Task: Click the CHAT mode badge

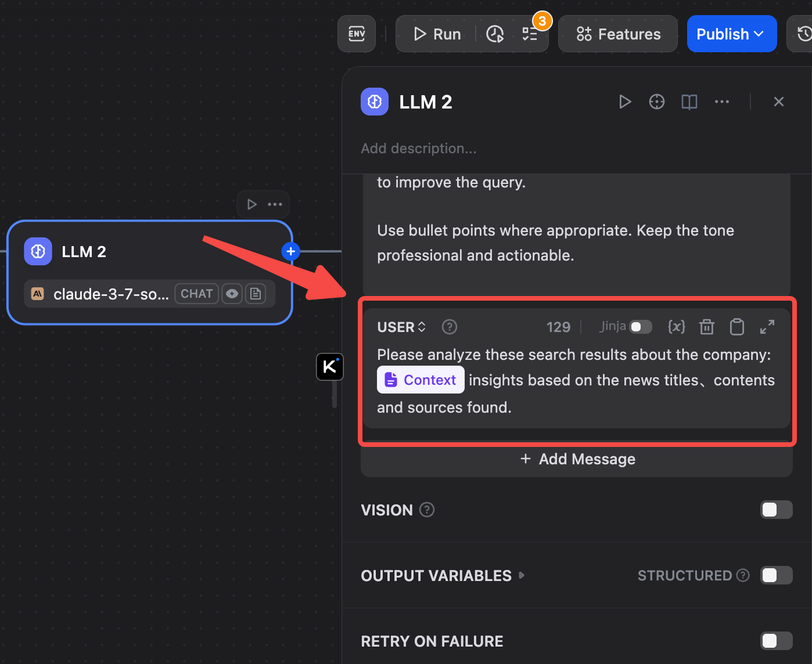Action: 196,294
